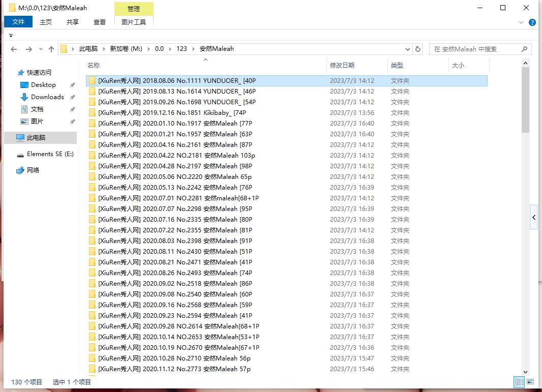Viewport: 542px width, 392px height.
Task: Select the NO.2220 安然Maleah 65p folder
Action: point(287,177)
